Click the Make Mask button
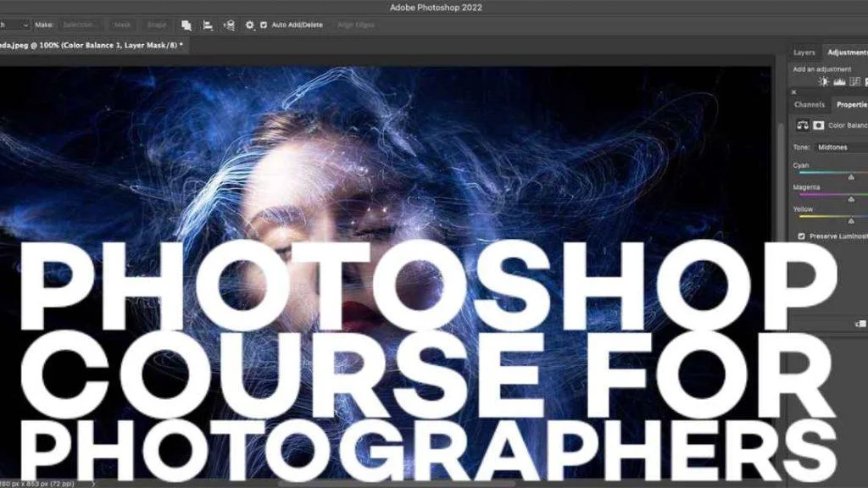Screen dimensions: 868x488 click(x=122, y=25)
